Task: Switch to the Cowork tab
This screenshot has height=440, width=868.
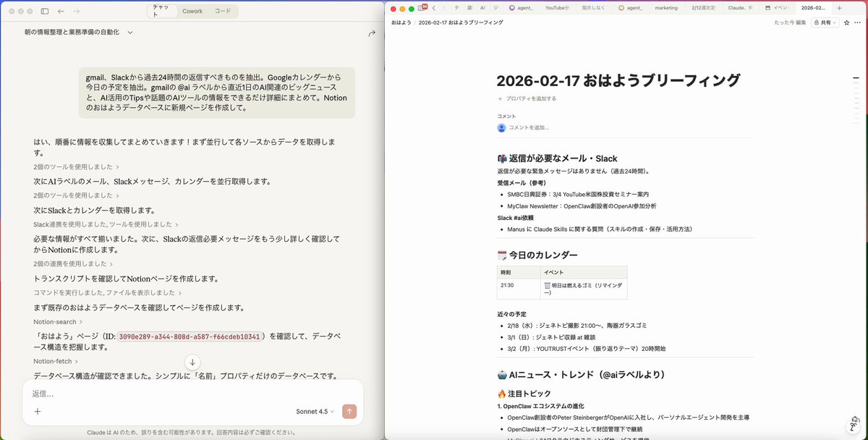Action: point(192,11)
